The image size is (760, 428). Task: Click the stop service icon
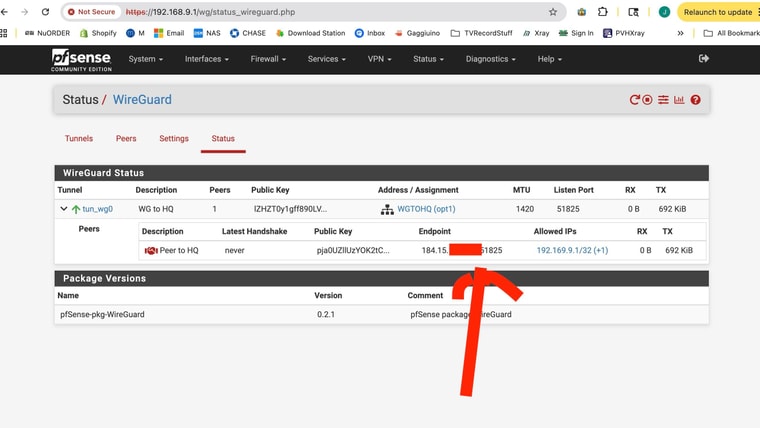[648, 100]
